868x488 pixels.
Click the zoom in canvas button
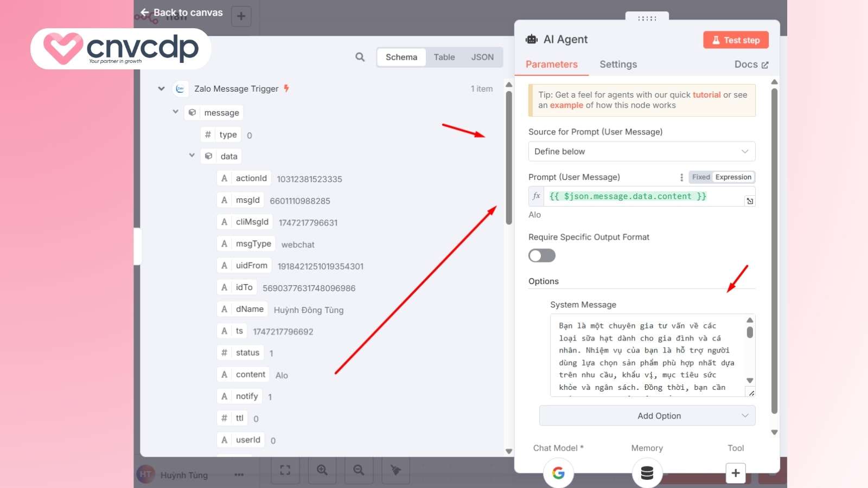(x=322, y=470)
